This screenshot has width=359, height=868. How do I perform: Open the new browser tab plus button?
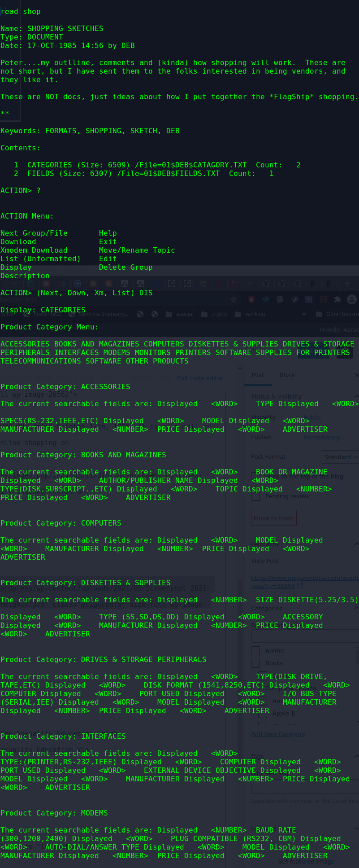(x=347, y=284)
